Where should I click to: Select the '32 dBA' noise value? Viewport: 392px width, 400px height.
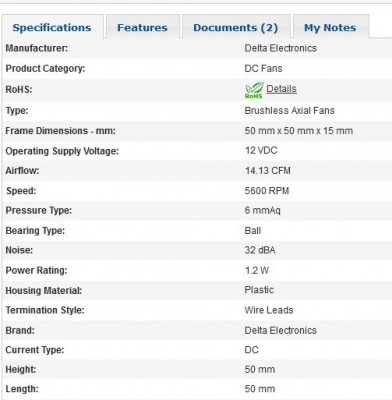click(260, 250)
